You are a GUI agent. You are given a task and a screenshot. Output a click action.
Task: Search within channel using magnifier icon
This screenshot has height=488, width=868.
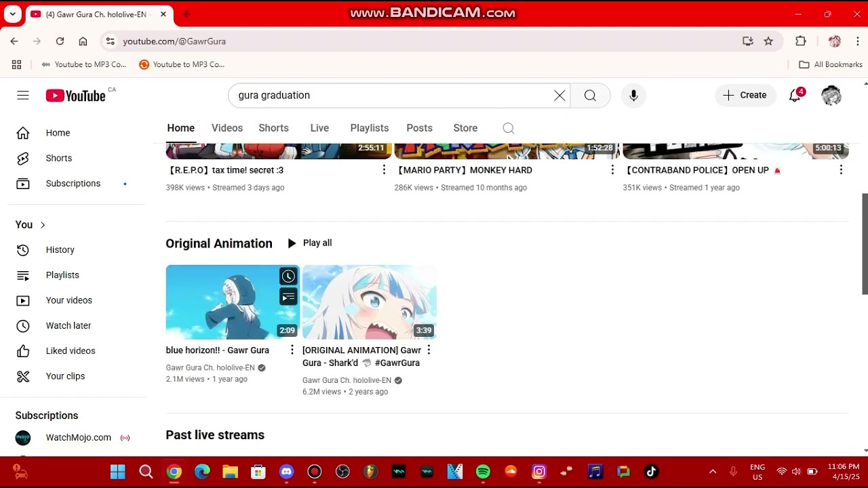pos(509,128)
